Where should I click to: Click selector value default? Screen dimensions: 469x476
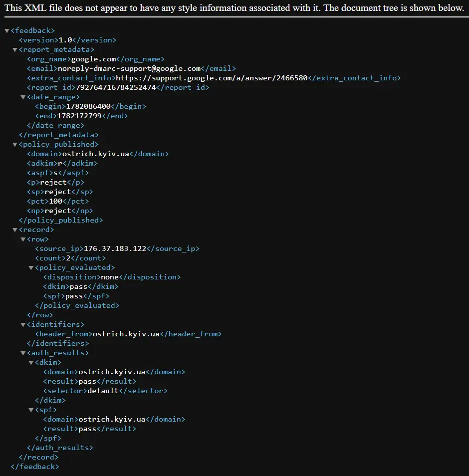coord(103,391)
